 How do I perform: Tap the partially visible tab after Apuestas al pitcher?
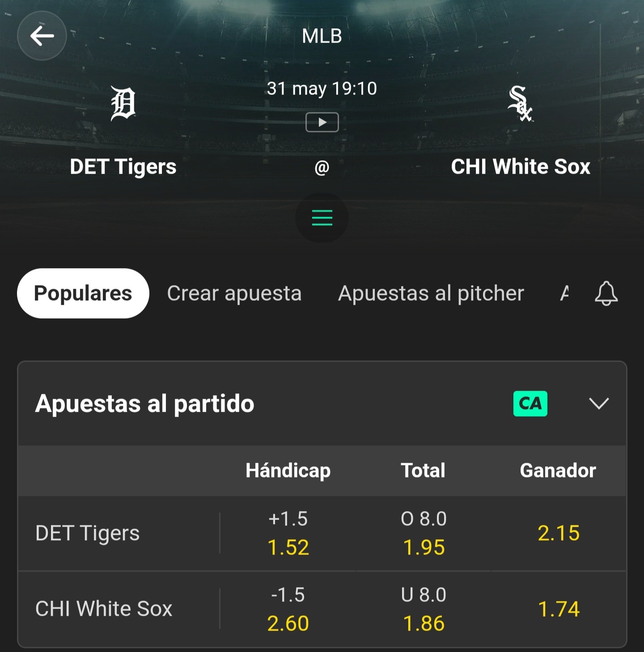point(565,294)
